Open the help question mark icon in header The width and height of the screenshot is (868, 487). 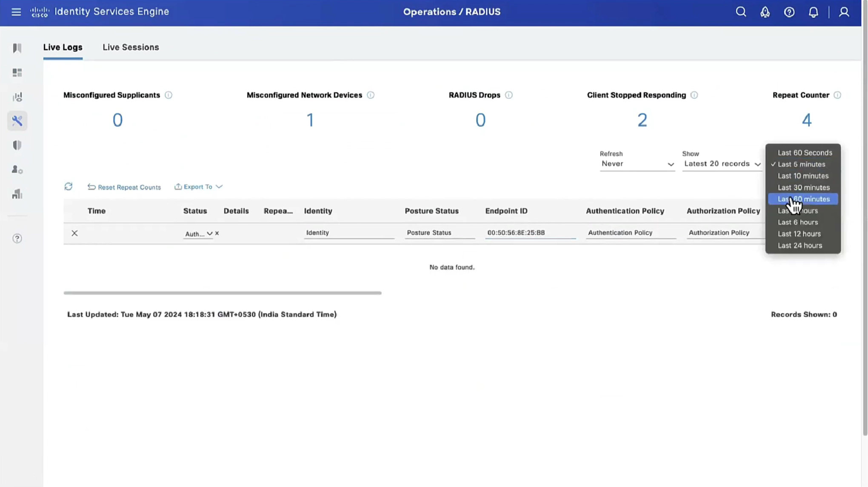[x=789, y=12]
